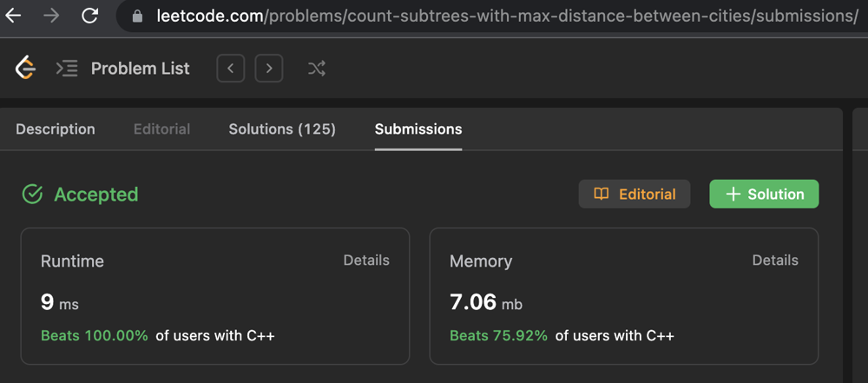Expand Runtime Details
Viewport: 868px width, 383px height.
[366, 260]
